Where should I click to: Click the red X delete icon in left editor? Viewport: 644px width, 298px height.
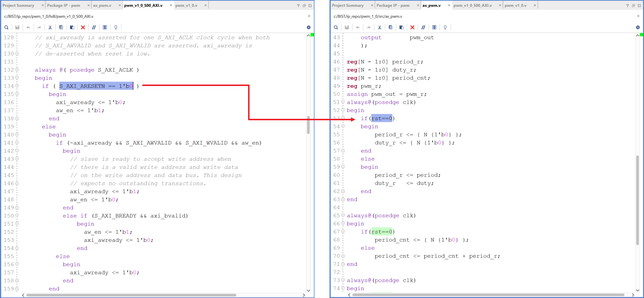[83, 27]
